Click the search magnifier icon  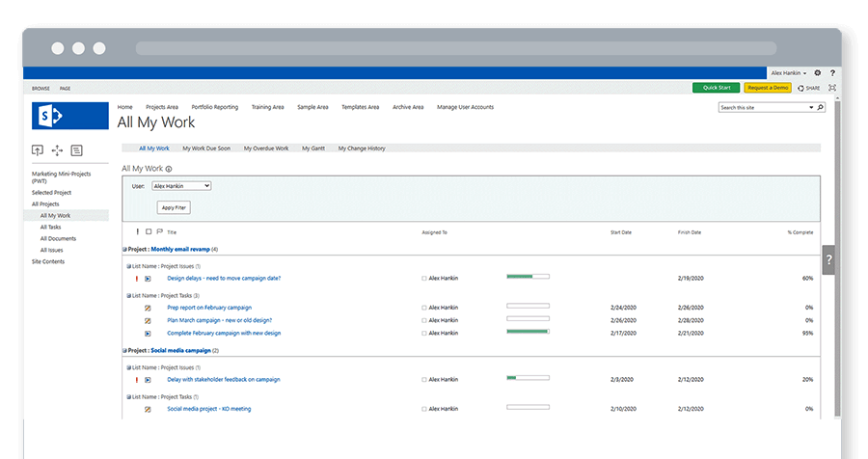pyautogui.click(x=821, y=108)
